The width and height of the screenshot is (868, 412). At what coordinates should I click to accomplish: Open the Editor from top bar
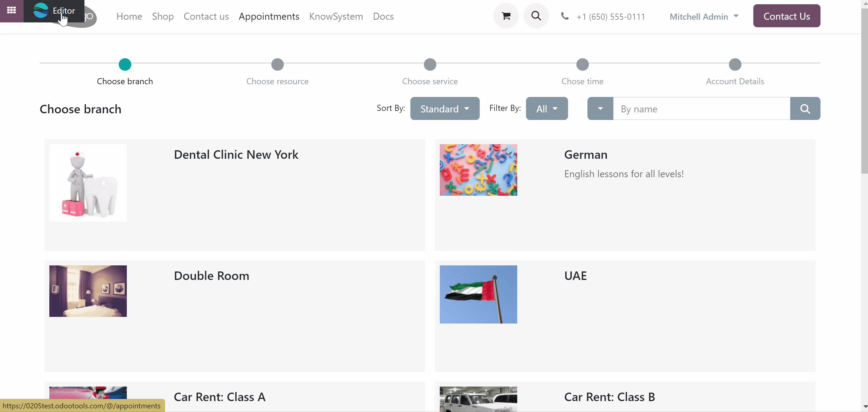click(54, 11)
